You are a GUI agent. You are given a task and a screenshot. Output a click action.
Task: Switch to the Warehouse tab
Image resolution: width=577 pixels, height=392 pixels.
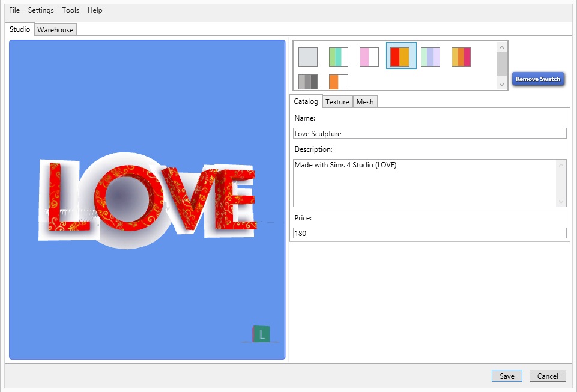[55, 30]
